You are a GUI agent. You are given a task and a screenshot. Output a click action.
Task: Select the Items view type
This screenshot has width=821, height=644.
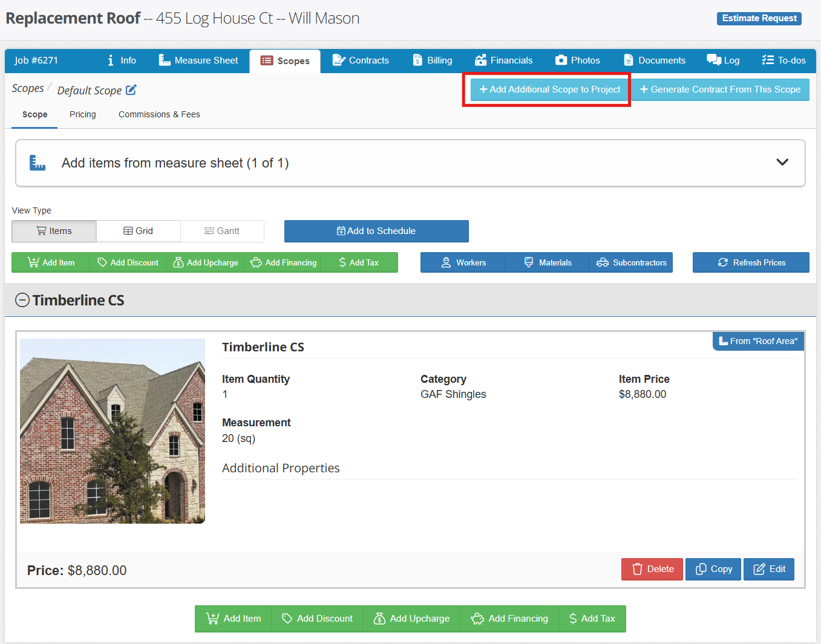(54, 231)
